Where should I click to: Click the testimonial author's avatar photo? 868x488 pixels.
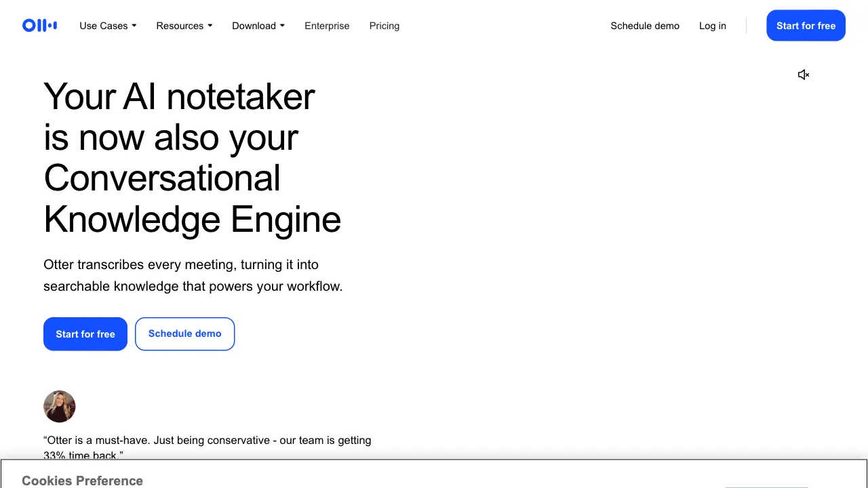(60, 407)
